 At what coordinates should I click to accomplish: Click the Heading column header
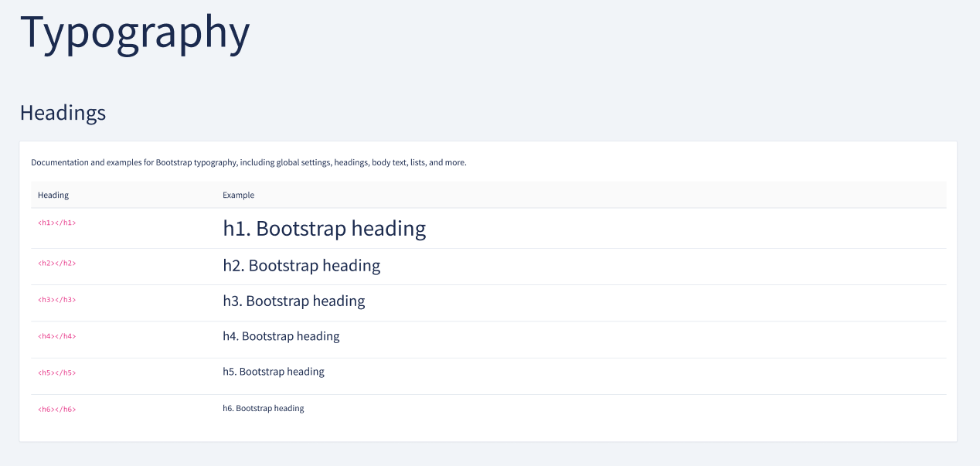53,196
